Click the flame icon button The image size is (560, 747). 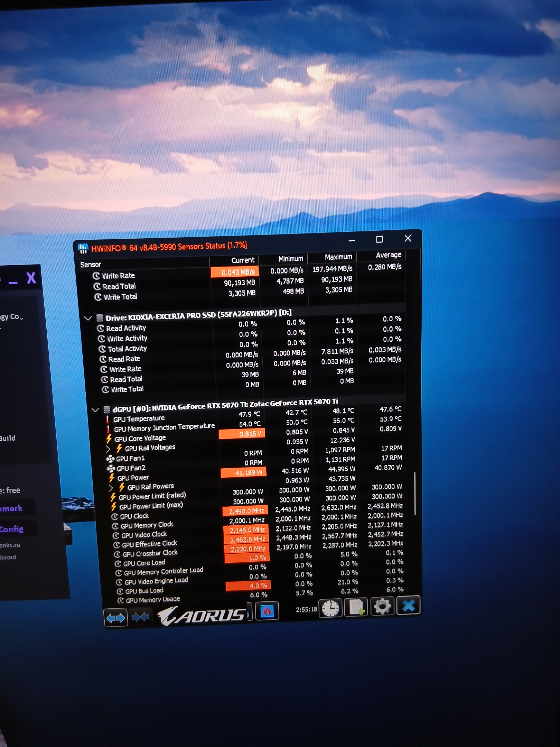[267, 611]
